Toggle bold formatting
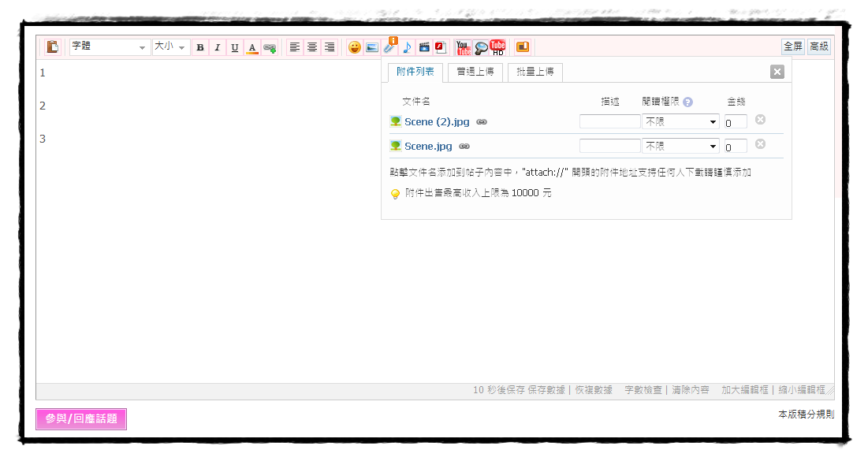The width and height of the screenshot is (868, 461). (x=200, y=47)
